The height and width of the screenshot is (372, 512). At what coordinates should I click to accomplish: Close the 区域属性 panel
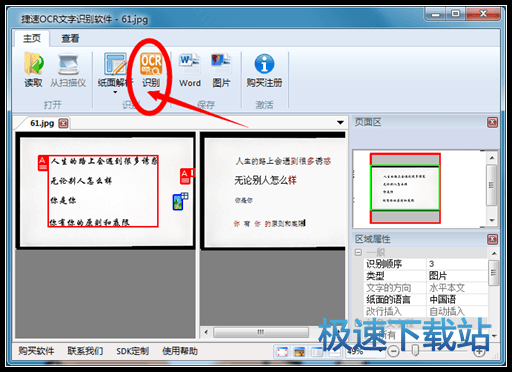[492, 239]
